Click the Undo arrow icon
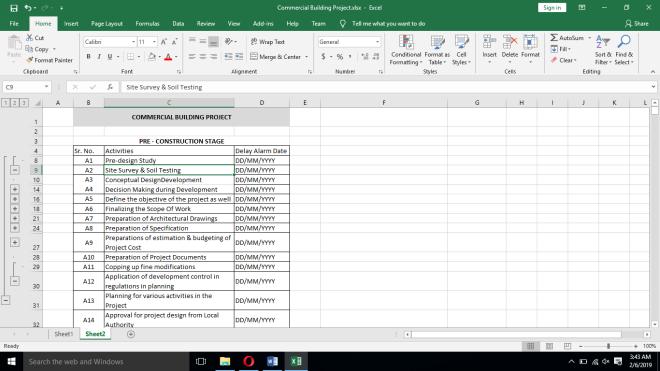Screen dimensions: 660x371 28,8
